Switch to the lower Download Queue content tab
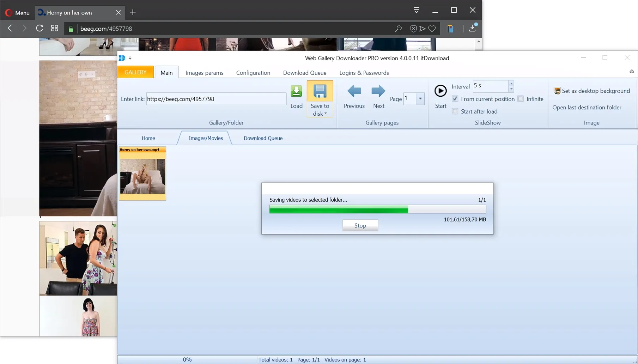Image resolution: width=638 pixels, height=364 pixels. pyautogui.click(x=263, y=138)
